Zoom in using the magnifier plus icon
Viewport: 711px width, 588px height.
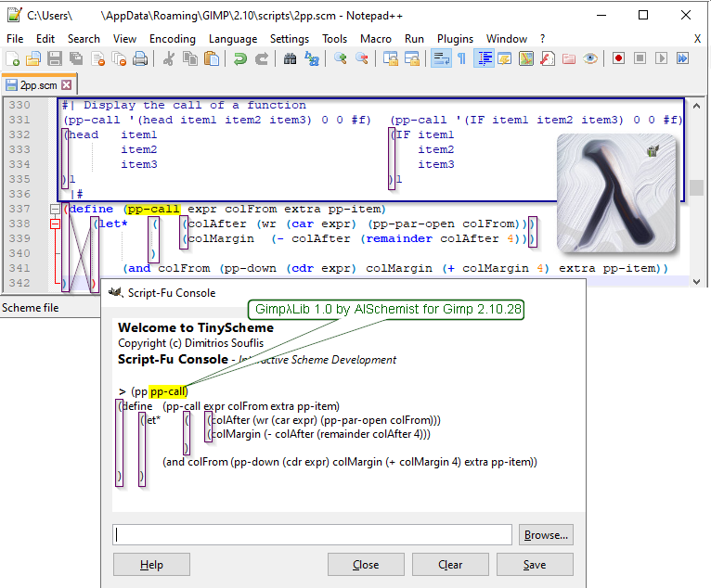(340, 58)
